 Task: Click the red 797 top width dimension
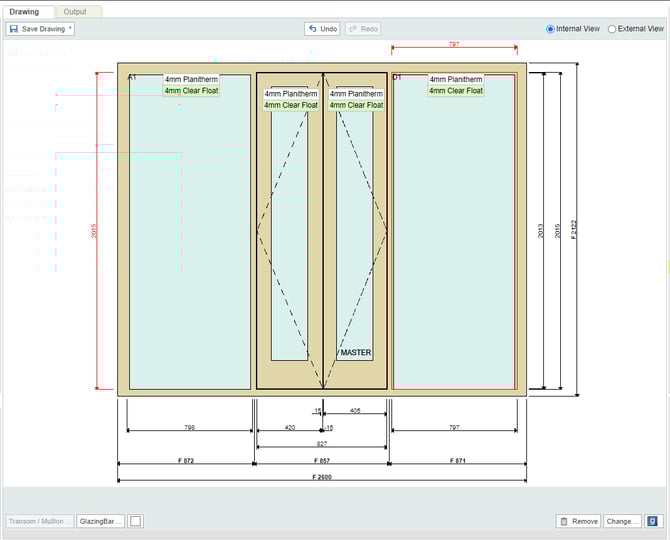[454, 45]
